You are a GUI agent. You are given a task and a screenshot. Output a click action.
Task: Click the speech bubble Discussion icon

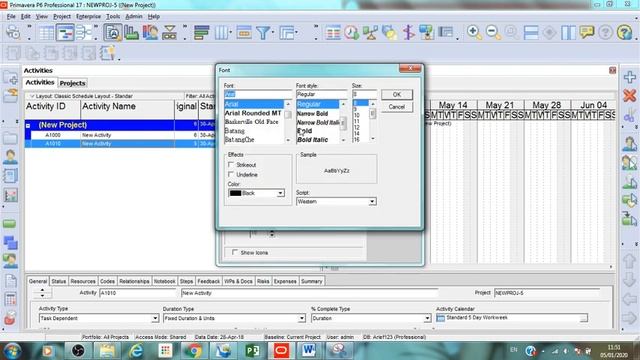(x=587, y=32)
